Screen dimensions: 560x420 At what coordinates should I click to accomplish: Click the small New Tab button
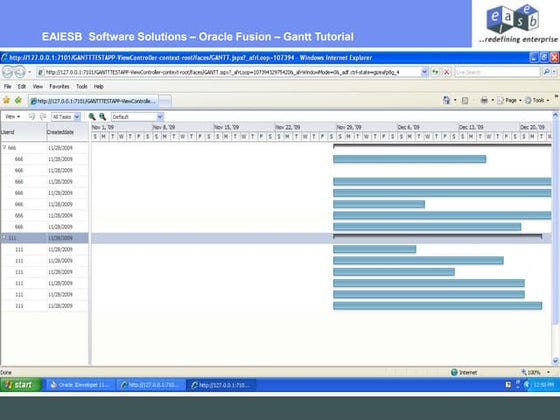(165, 101)
